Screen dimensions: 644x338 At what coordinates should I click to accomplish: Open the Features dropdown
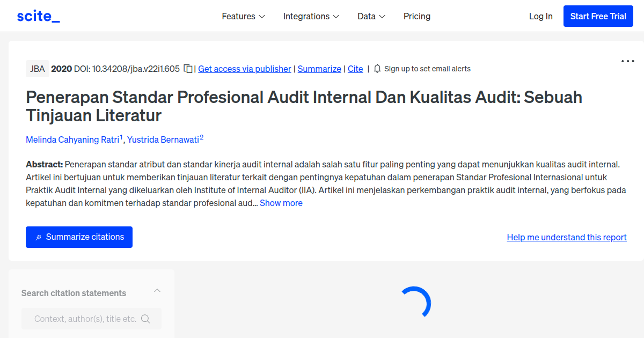(x=243, y=16)
